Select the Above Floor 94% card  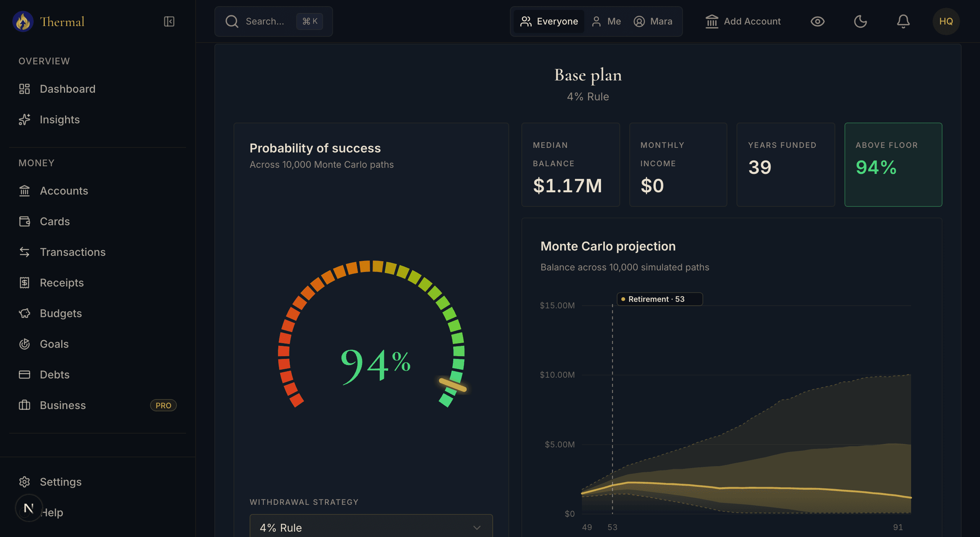(893, 165)
